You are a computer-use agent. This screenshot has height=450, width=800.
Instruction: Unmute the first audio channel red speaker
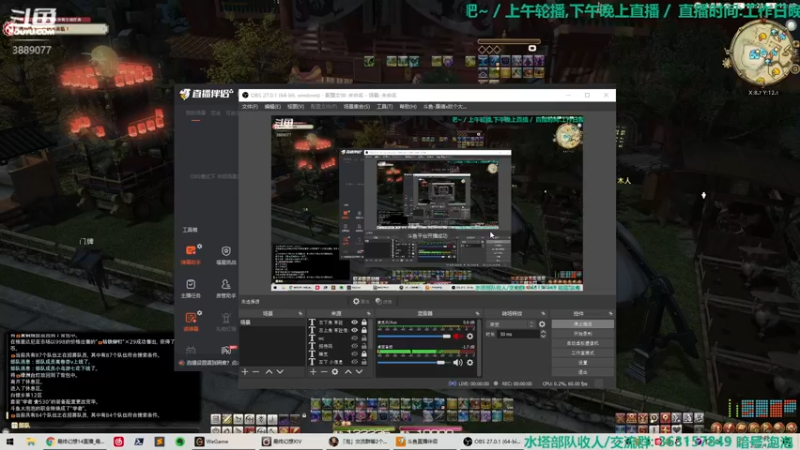pyautogui.click(x=458, y=336)
